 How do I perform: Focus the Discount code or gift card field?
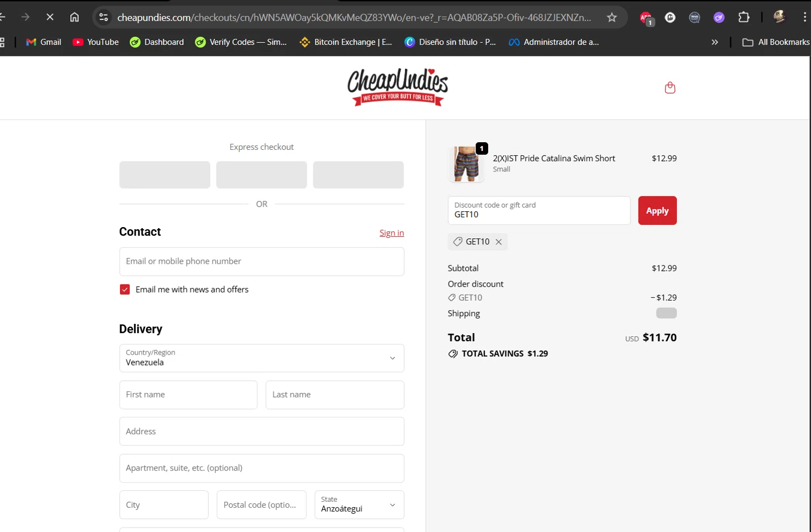[539, 210]
